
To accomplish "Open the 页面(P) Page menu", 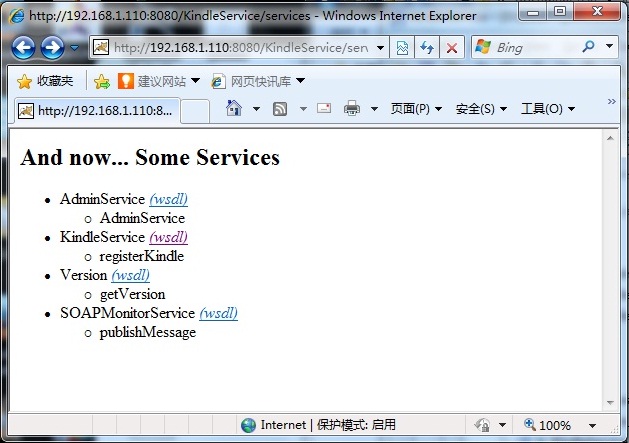I will click(x=416, y=109).
